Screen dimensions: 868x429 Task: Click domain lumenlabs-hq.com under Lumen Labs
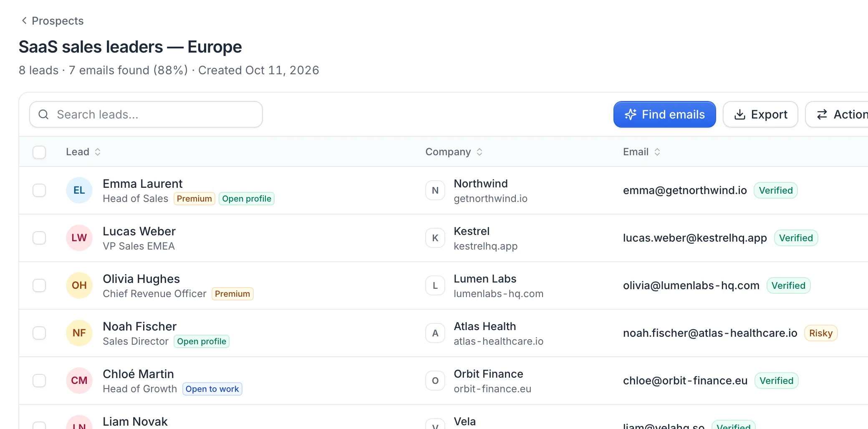pos(498,294)
